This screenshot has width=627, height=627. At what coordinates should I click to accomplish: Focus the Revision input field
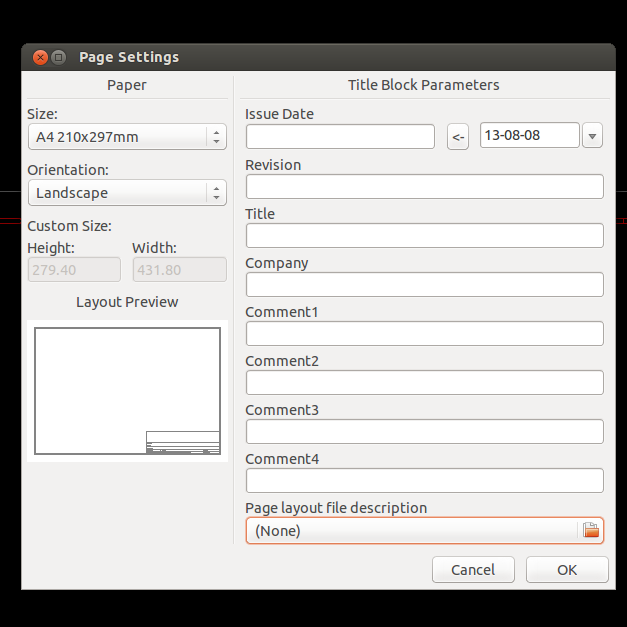click(x=424, y=187)
